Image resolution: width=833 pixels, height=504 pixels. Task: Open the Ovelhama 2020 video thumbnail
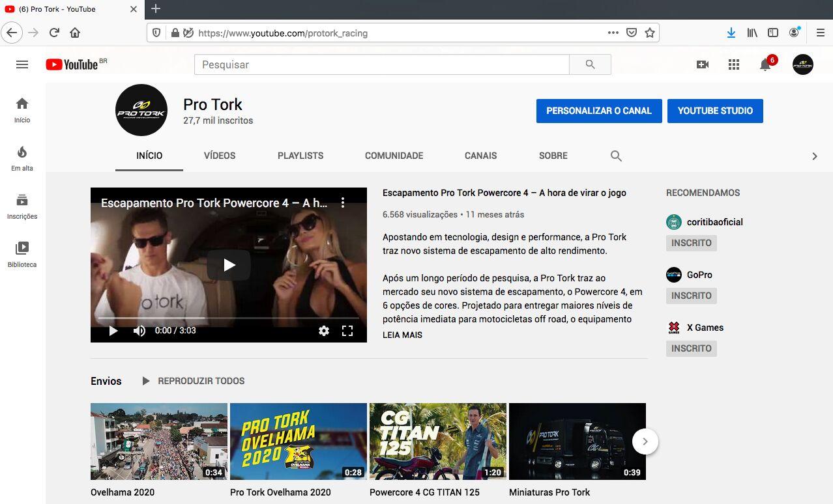tap(158, 441)
